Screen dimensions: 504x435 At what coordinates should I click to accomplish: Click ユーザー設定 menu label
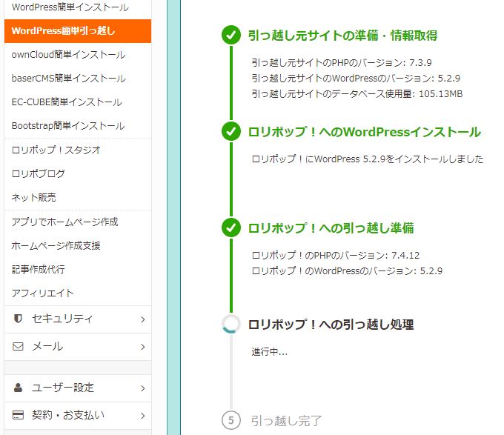tap(63, 388)
